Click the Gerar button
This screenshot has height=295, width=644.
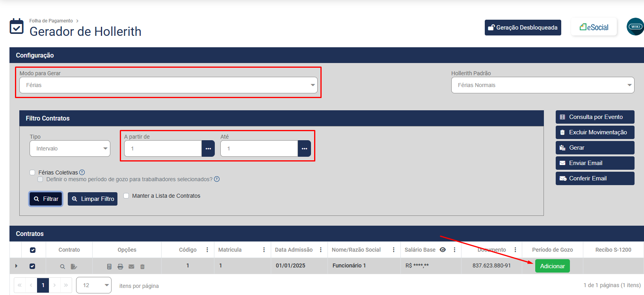(595, 148)
